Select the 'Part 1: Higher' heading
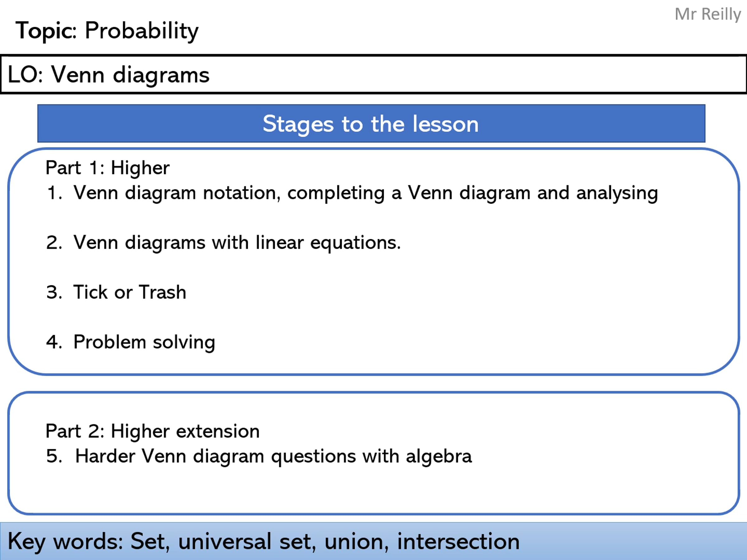The image size is (747, 560). (107, 168)
